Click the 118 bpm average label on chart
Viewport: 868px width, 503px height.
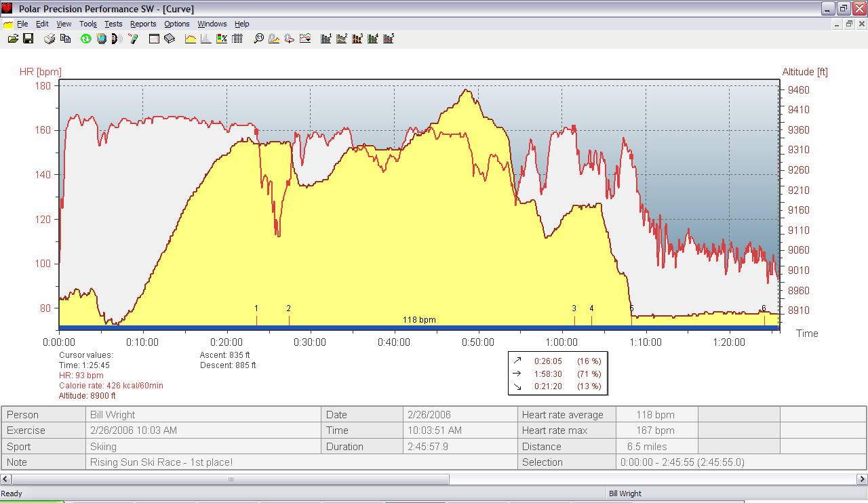(x=419, y=320)
